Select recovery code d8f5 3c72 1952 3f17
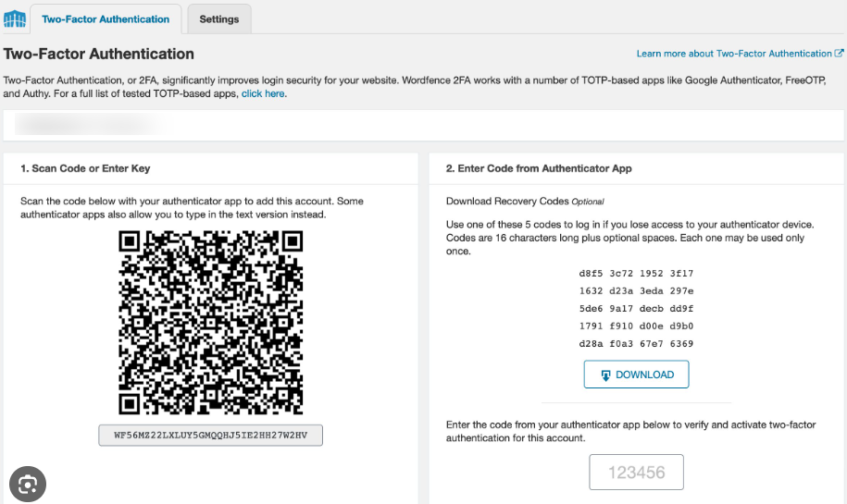Screen dimensions: 847x504 tap(636, 274)
